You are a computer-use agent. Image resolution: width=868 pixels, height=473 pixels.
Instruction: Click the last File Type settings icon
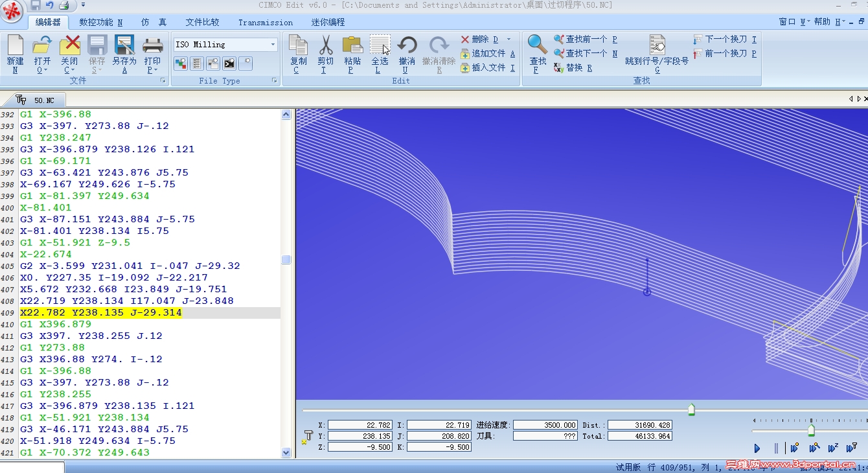pos(246,63)
